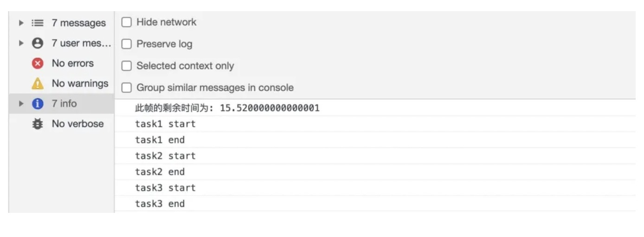Click the messages list icon
This screenshot has height=237, width=644.
point(38,23)
